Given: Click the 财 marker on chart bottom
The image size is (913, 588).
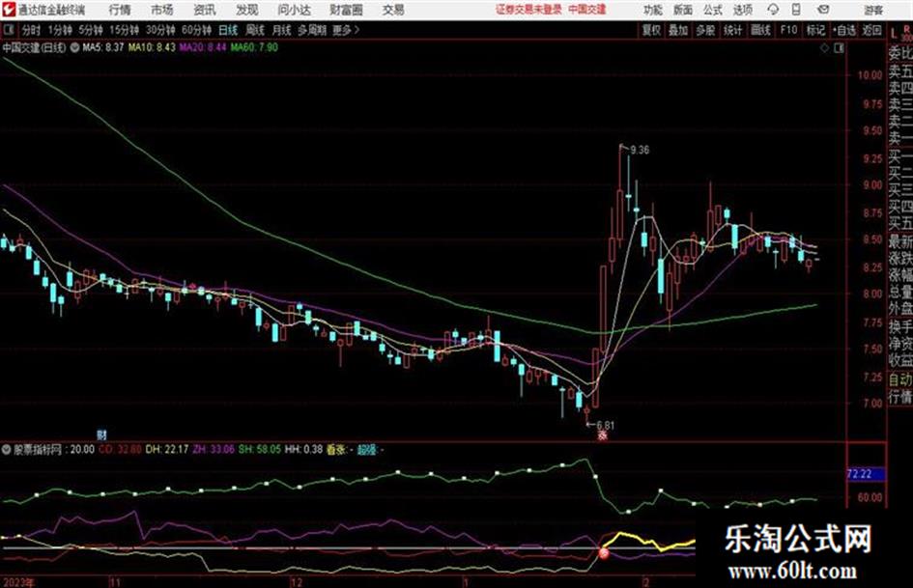Looking at the screenshot, I should [x=101, y=434].
